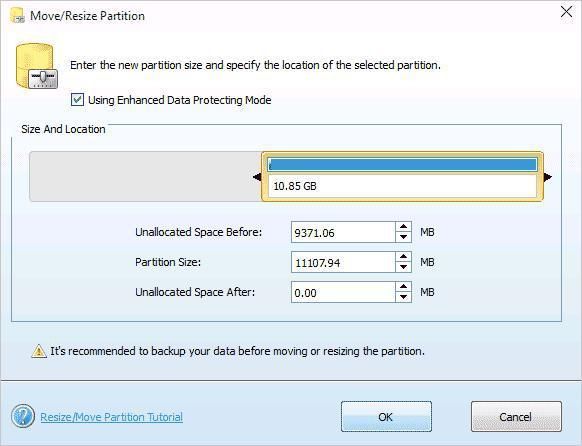Click the disk resize icon beside instructions
The image size is (582, 446).
(x=37, y=66)
